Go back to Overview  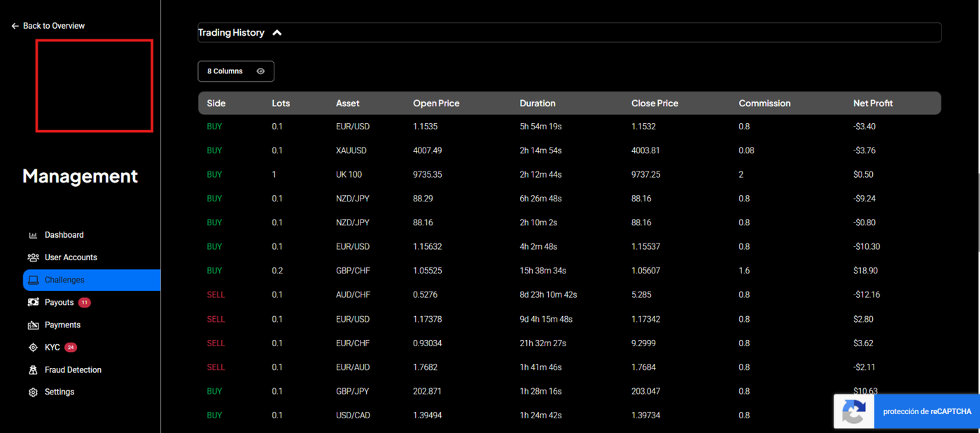coord(48,26)
